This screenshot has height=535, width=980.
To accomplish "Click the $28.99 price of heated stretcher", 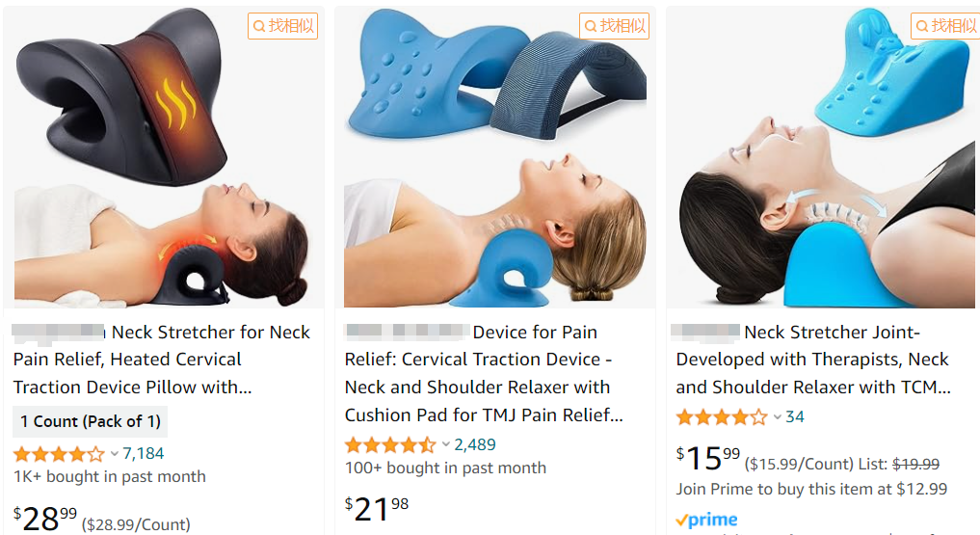I will coord(45,519).
